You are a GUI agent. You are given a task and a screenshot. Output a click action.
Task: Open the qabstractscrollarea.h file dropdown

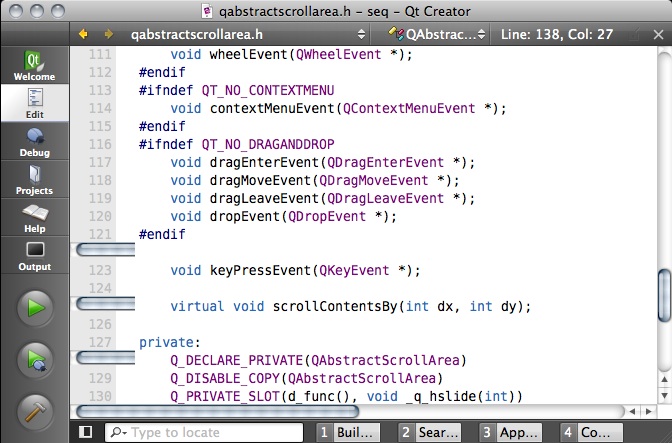[252, 33]
